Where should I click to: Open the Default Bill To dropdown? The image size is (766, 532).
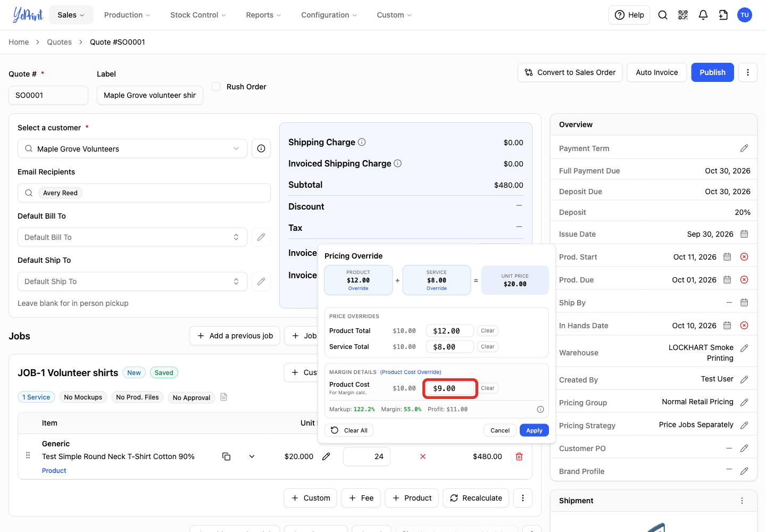[132, 237]
